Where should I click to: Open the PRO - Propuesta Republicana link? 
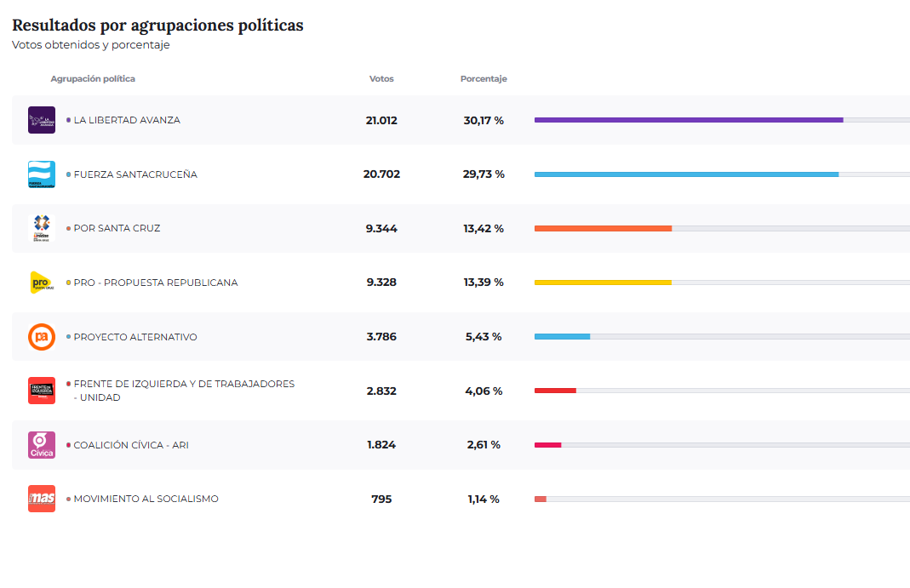(155, 282)
